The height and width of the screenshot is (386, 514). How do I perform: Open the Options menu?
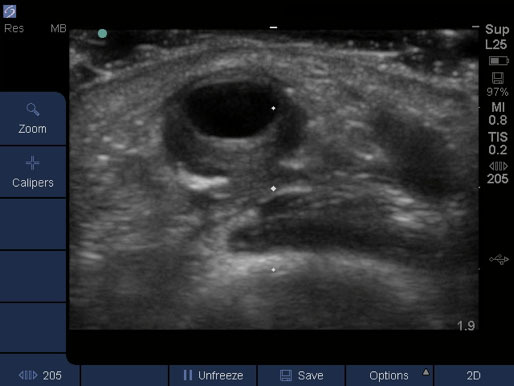(x=389, y=375)
